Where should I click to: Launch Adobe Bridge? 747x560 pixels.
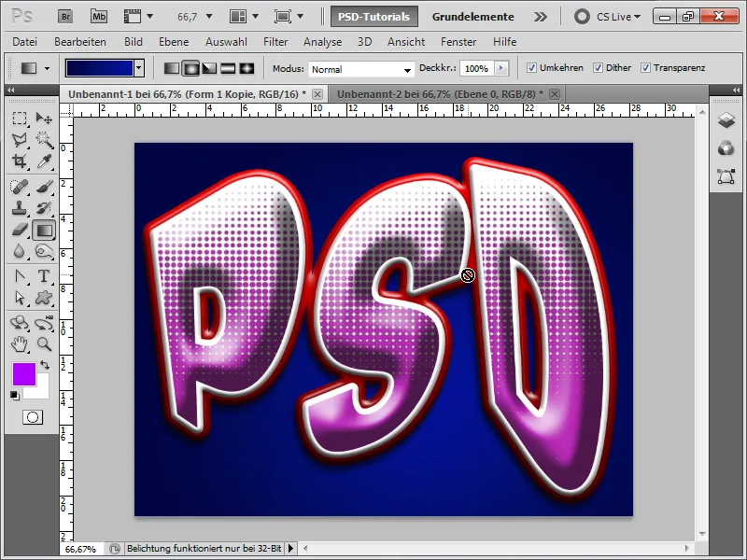(x=65, y=17)
